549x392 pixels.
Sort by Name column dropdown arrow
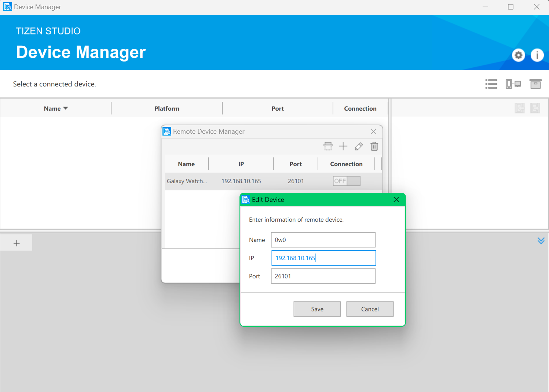coord(66,108)
